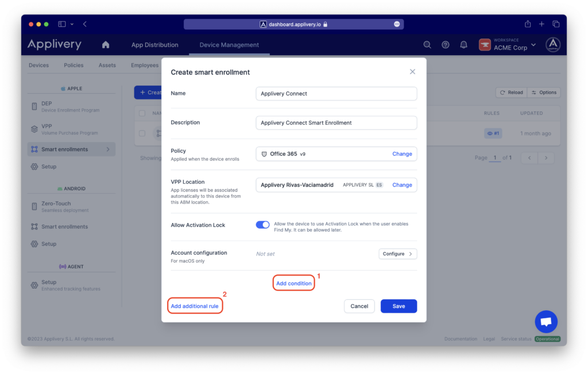Open the Options menu
Viewport: 588px width, 374px height.
pyautogui.click(x=544, y=92)
